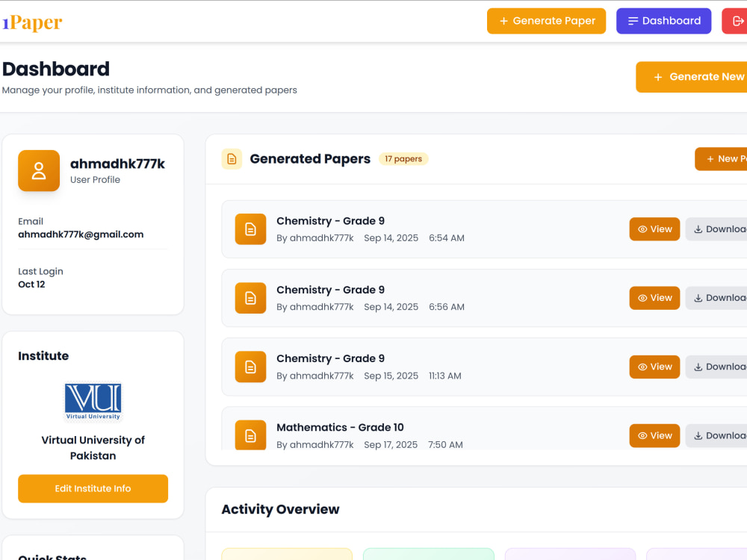Click the orange user profile avatar icon

coord(39,170)
